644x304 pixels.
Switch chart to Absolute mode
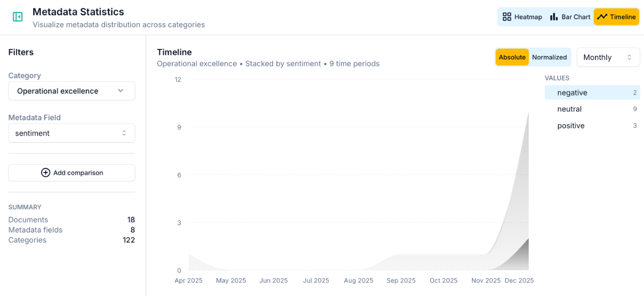click(x=512, y=57)
